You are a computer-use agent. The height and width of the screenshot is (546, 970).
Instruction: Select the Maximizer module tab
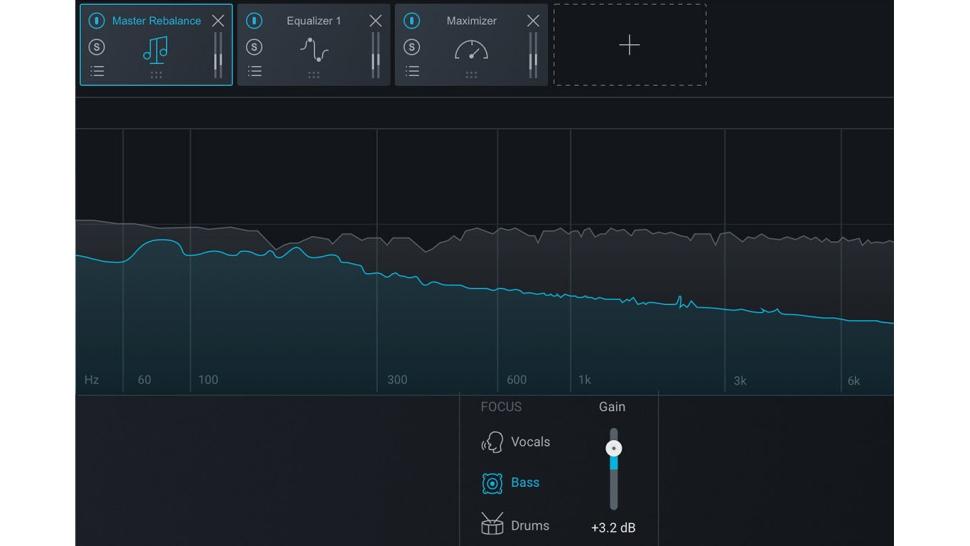click(x=471, y=21)
